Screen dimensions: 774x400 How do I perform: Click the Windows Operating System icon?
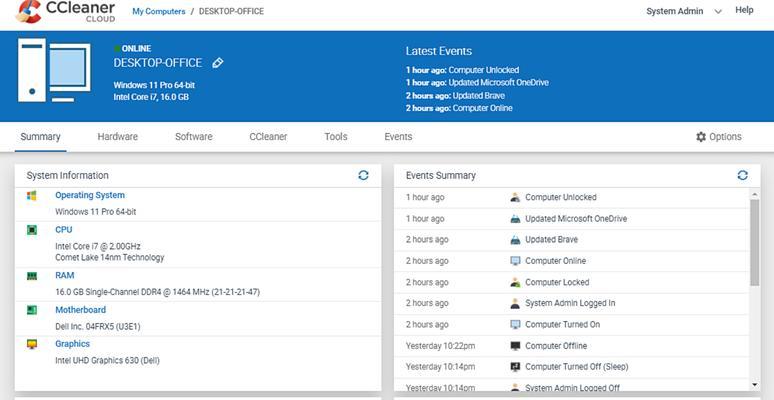click(x=32, y=196)
